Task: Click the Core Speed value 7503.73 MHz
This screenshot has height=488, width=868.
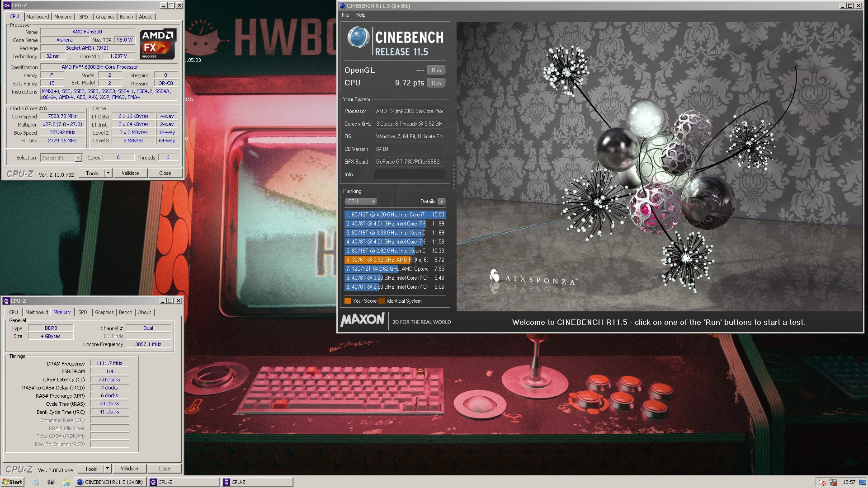Action: click(x=62, y=117)
